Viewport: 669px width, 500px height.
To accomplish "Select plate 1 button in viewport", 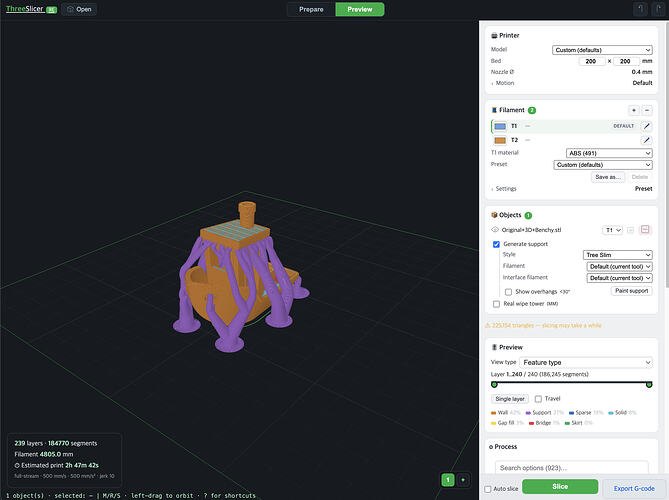I will click(448, 480).
